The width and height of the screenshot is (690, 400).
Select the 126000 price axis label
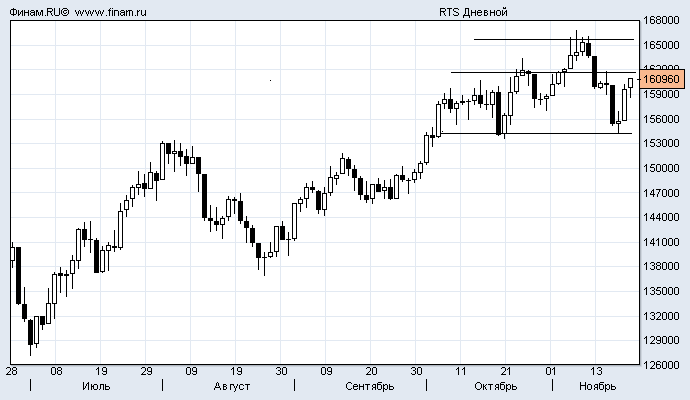[x=661, y=365]
